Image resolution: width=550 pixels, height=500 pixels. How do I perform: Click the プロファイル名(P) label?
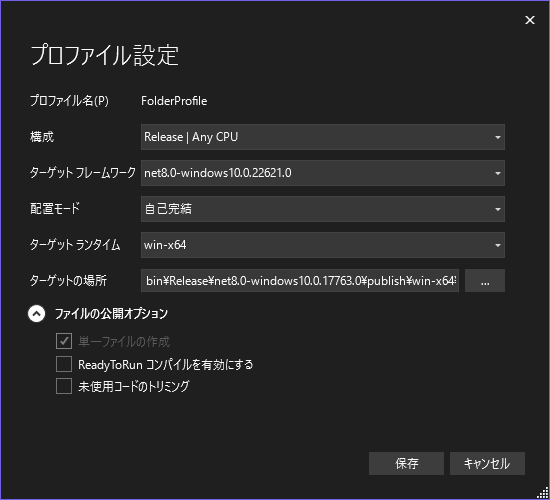69,101
